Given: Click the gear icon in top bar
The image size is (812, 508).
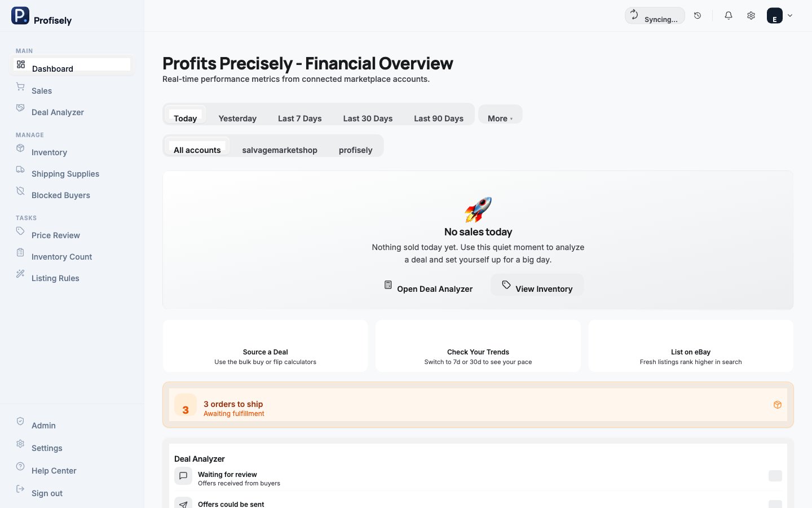Looking at the screenshot, I should [x=751, y=16].
